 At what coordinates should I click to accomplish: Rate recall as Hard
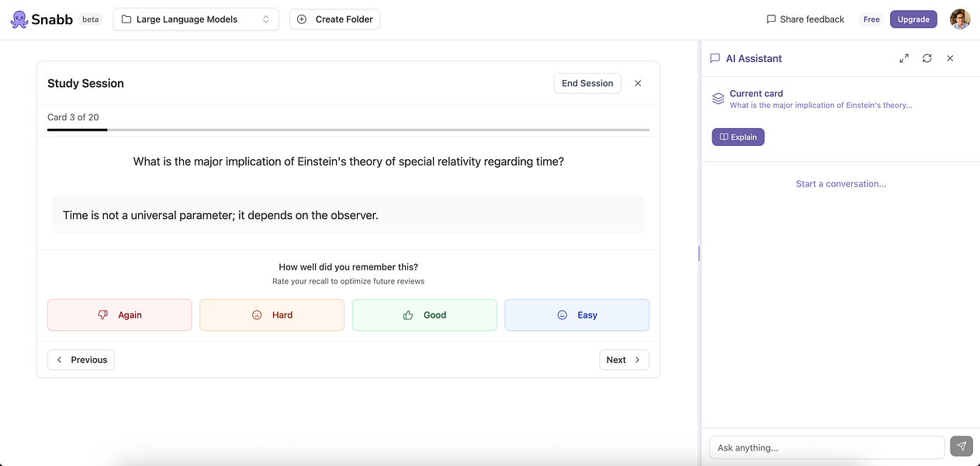[272, 315]
